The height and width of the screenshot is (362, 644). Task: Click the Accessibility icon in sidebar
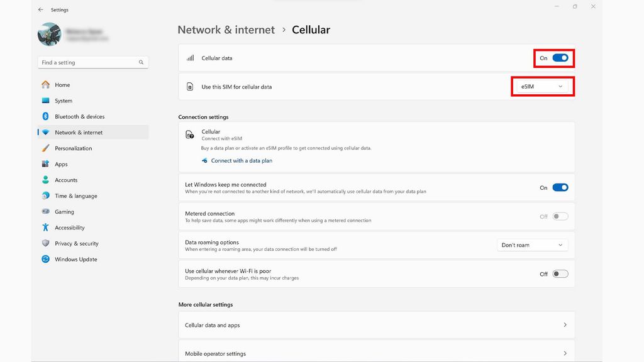click(x=45, y=228)
